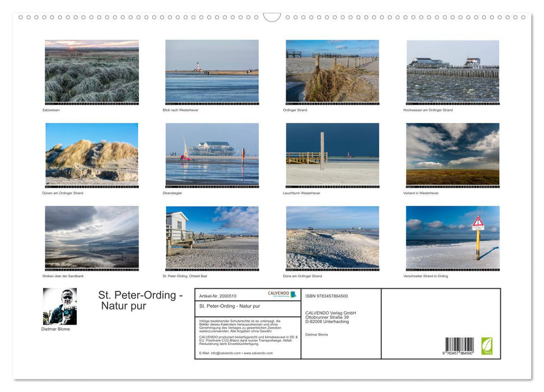
Task: Expand the Verschneiter Strand in Ording caption
Action: [x=427, y=276]
